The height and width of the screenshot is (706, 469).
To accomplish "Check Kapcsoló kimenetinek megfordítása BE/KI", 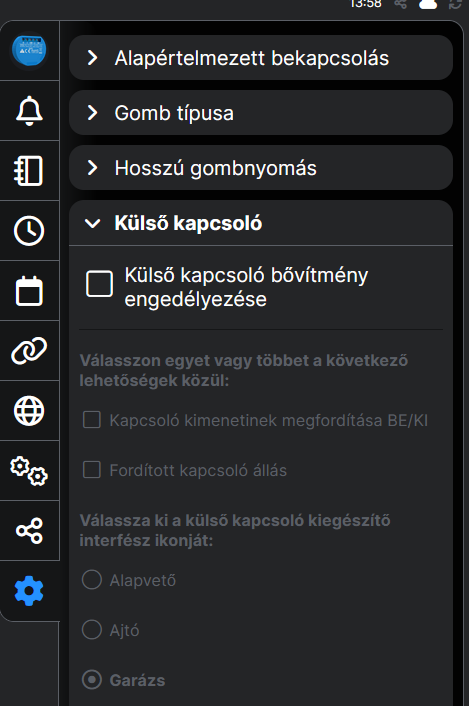I will [92, 420].
